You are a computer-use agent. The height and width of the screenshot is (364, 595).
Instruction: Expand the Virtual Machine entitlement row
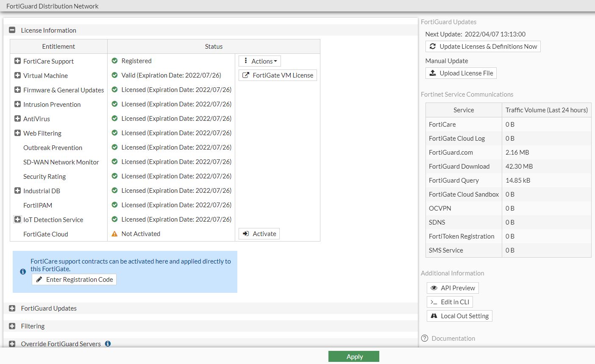[17, 75]
